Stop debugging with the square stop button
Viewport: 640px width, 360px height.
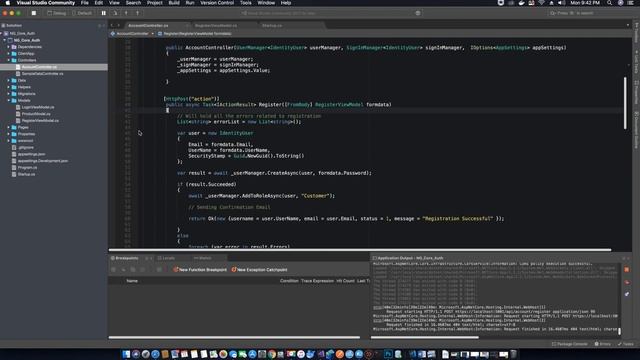click(x=34, y=13)
